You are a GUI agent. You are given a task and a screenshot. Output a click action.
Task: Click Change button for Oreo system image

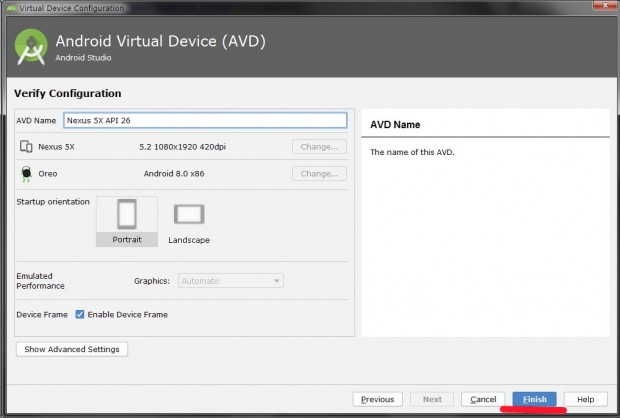point(319,174)
